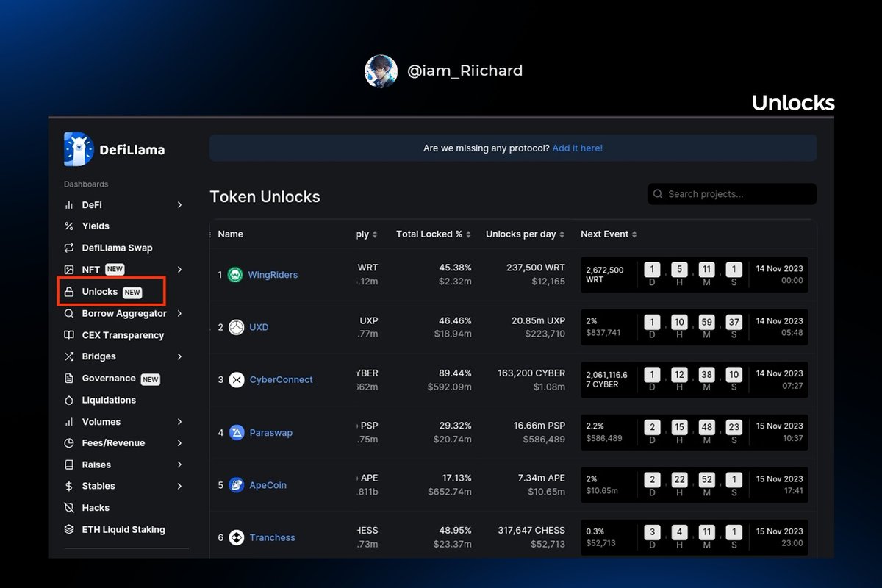Click the WingRiders token logo
The width and height of the screenshot is (882, 588).
pos(235,275)
